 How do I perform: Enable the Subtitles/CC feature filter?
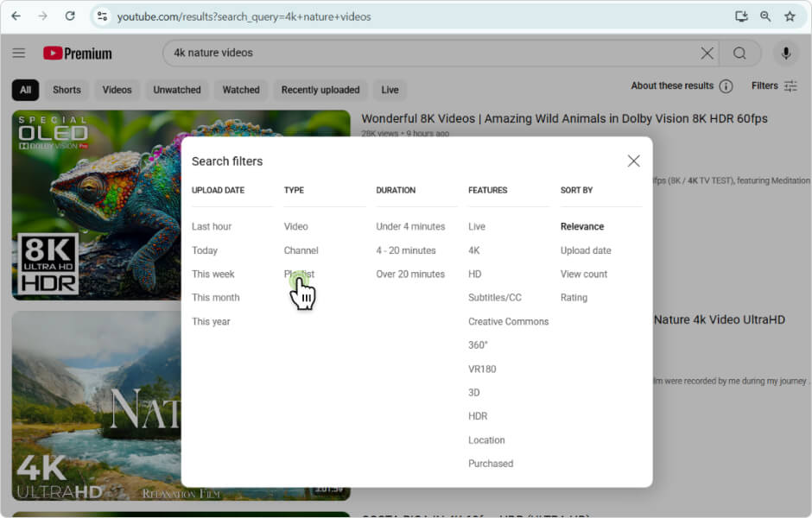coord(495,298)
